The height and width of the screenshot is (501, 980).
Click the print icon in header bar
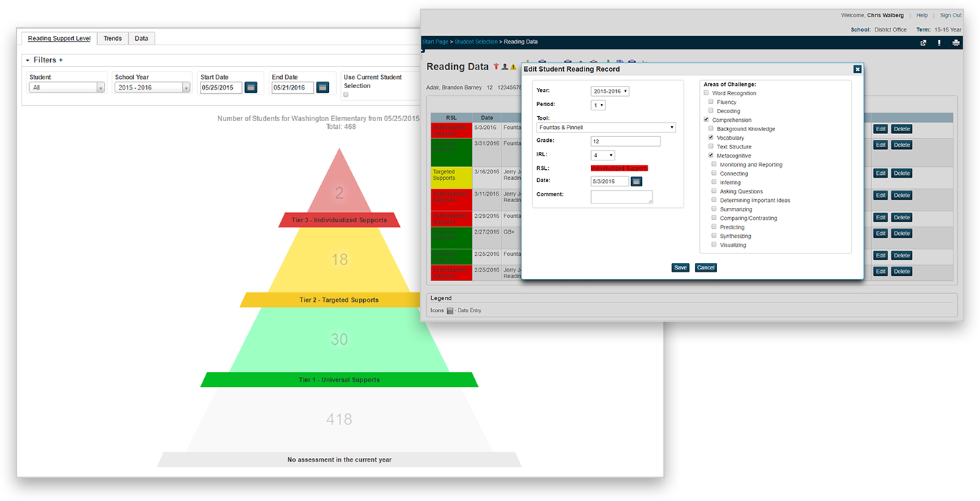pyautogui.click(x=956, y=43)
